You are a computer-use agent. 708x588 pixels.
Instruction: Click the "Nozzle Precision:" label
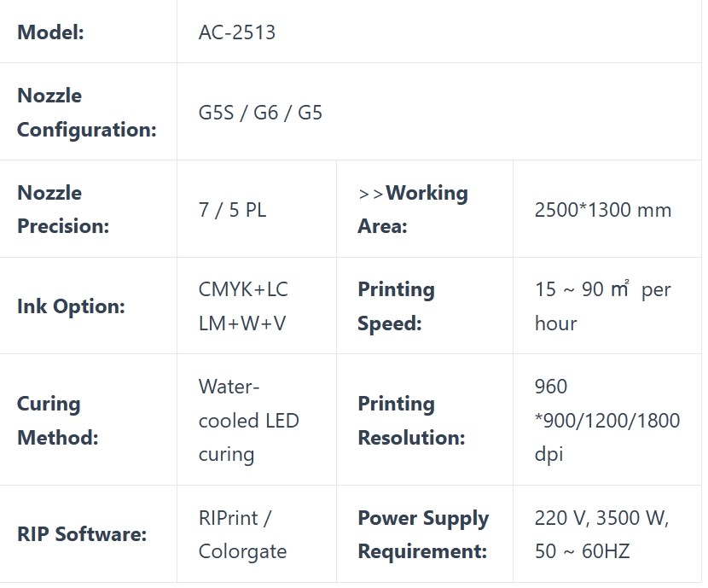click(63, 209)
